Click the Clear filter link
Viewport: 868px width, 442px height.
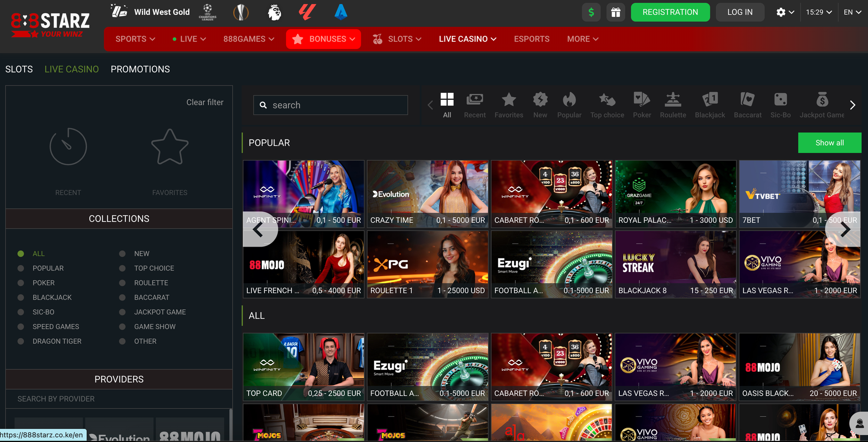[205, 102]
